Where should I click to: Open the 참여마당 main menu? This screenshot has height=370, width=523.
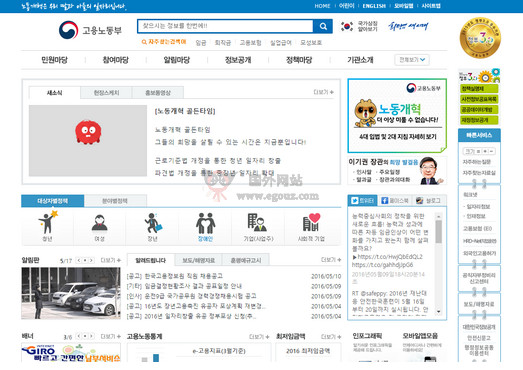115,60
